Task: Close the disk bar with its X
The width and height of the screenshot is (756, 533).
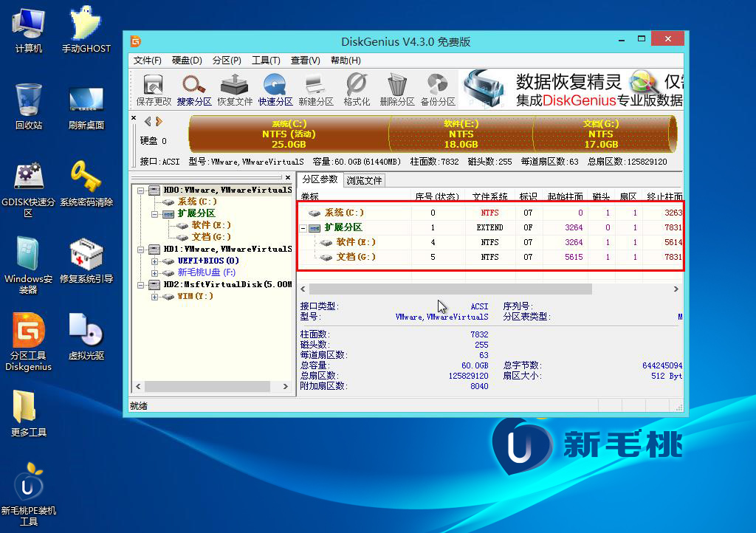Action: coord(134,117)
